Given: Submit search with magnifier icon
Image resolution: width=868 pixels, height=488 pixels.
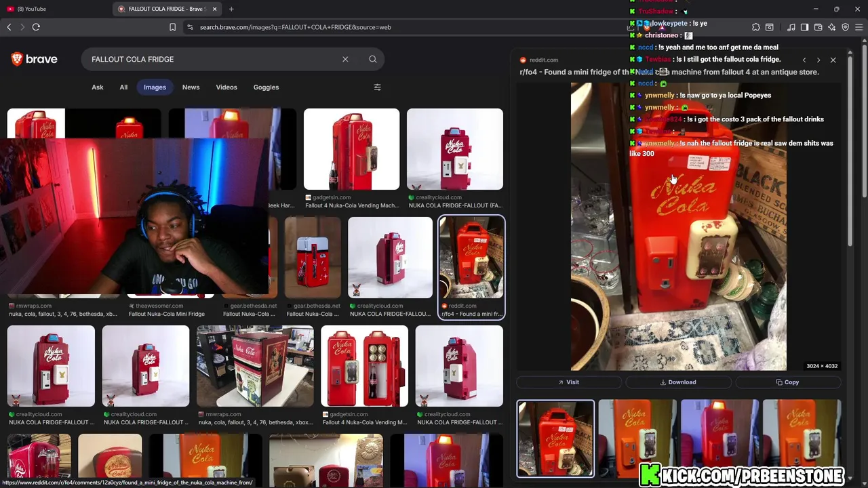Looking at the screenshot, I should [x=373, y=59].
